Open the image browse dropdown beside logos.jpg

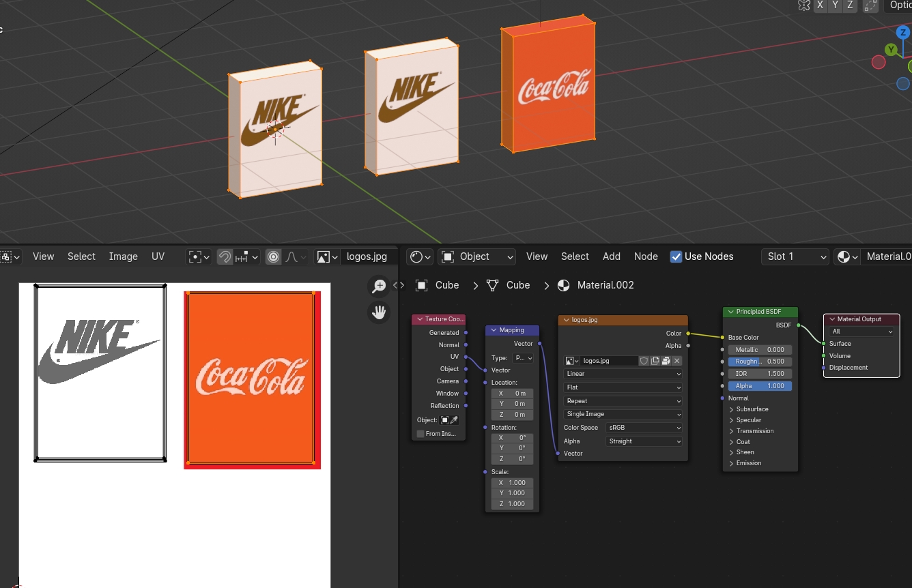point(328,256)
